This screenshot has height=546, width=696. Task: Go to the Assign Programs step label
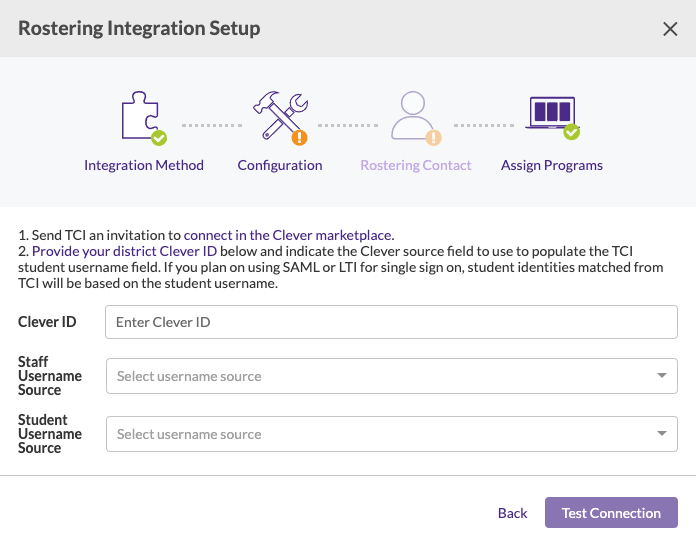(552, 165)
